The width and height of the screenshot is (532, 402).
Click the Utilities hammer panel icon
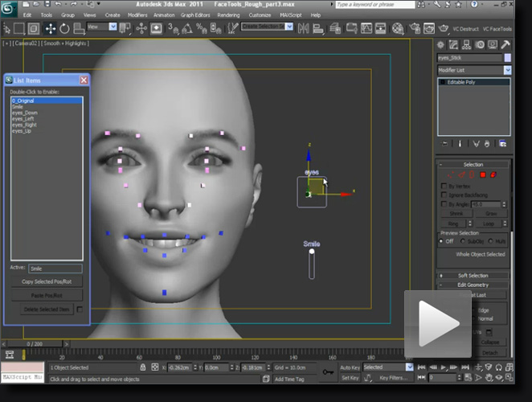coord(505,45)
